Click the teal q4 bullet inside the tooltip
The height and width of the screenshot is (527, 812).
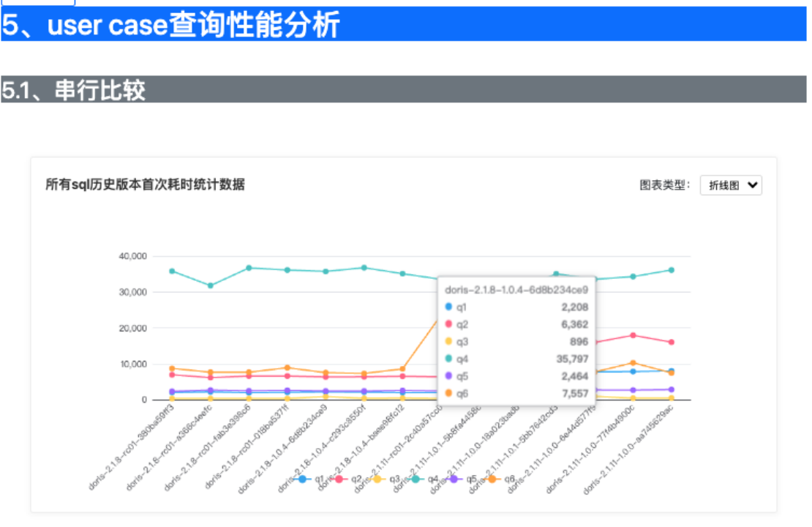[x=448, y=359]
